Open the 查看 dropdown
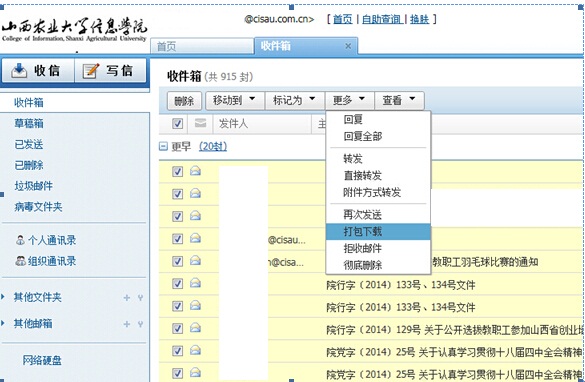This screenshot has width=585, height=382. (399, 100)
